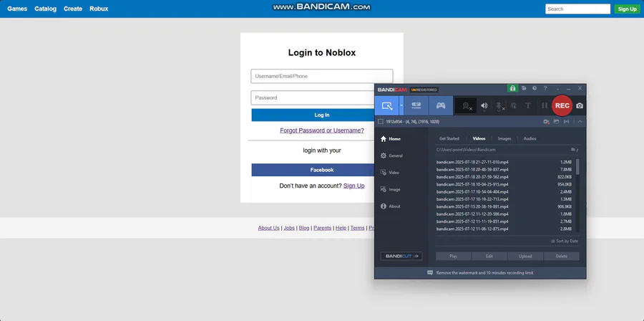644x321 pixels.
Task: Click the green lock icon in Bandicam title bar
Action: (512, 88)
